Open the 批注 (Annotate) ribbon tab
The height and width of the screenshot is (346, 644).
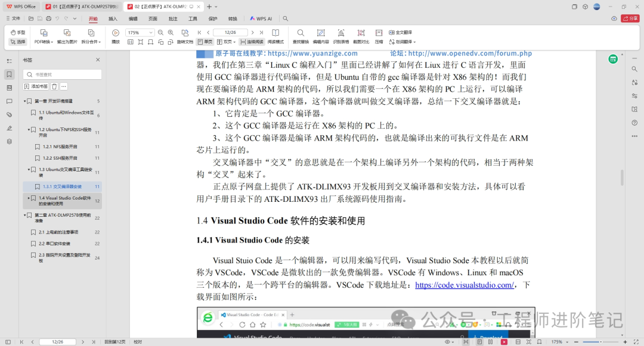pos(173,18)
